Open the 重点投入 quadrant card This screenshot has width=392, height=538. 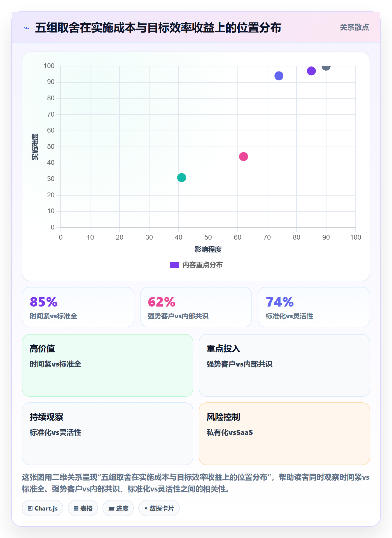click(x=284, y=365)
